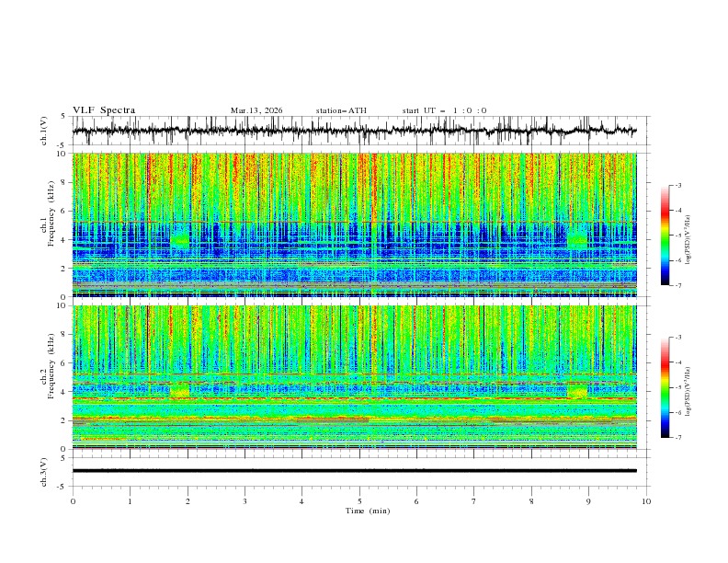The height and width of the screenshot is (563, 728).
Task: Click the ch.3 flat black waveform band
Action: (354, 471)
